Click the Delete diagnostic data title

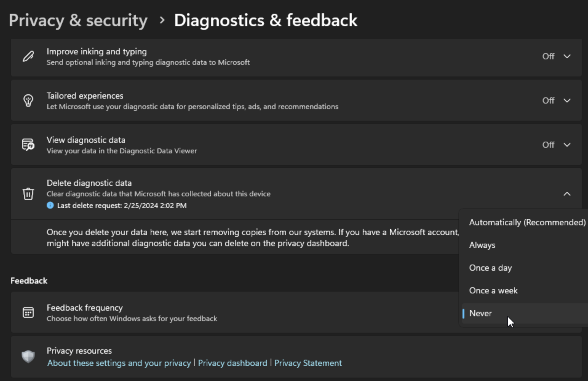[x=89, y=183]
